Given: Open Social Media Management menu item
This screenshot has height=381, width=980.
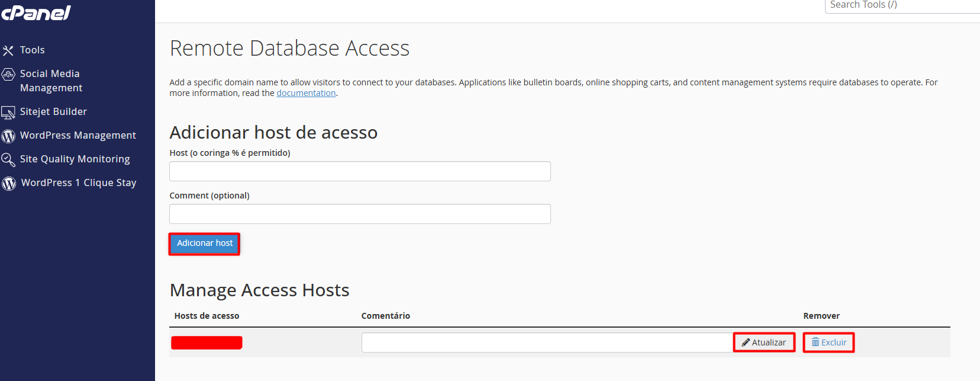Looking at the screenshot, I should click(51, 81).
